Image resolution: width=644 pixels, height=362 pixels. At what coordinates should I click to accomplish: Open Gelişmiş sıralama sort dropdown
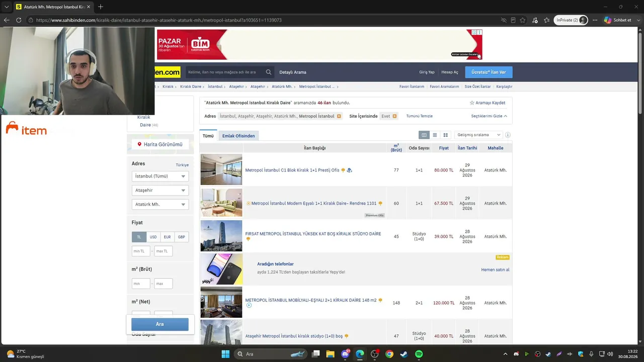tap(478, 135)
